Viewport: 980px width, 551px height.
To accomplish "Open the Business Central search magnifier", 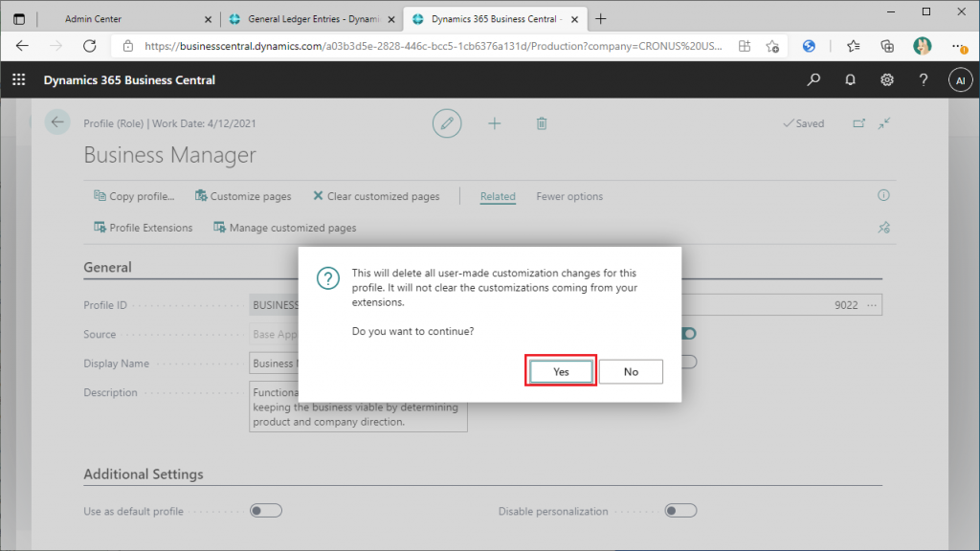I will (813, 80).
